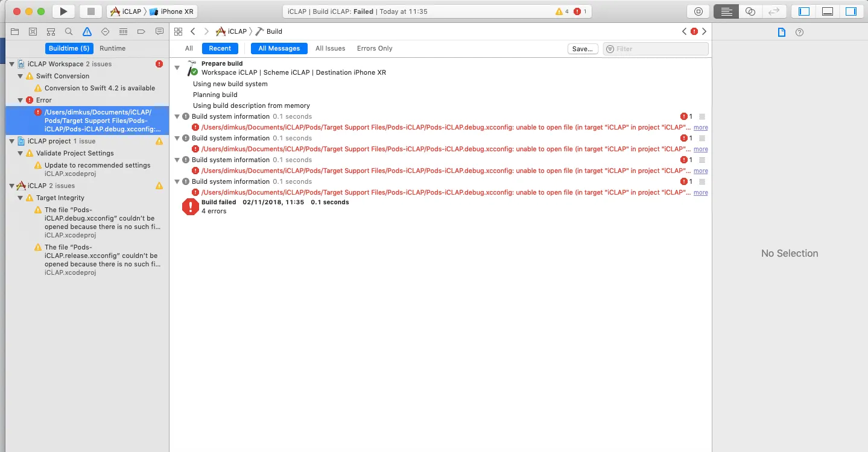
Task: Open the Library button in the toolbar
Action: [x=699, y=11]
